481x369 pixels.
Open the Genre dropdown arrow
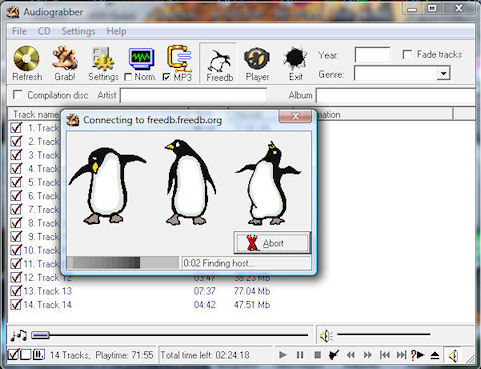[x=443, y=73]
